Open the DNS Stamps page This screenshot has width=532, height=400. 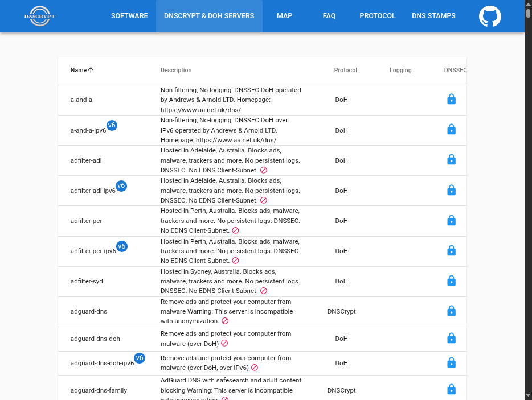click(433, 16)
